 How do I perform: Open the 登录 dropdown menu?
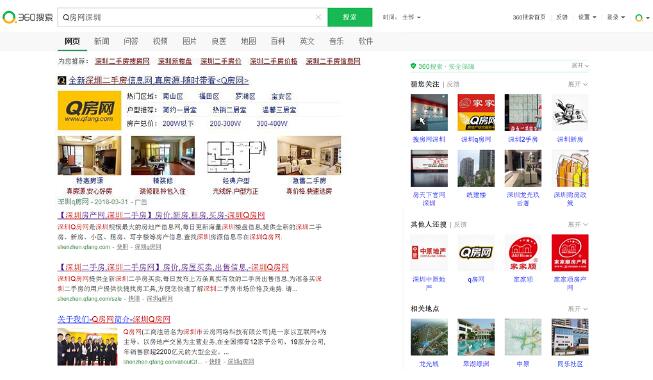coord(616,17)
